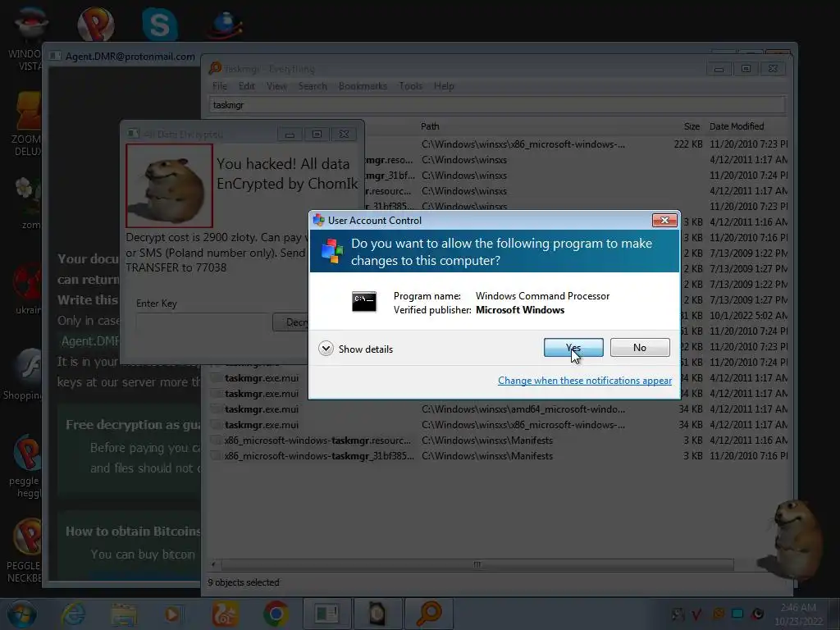Click the Agent.DMR@protonmail.com window title
Screen dimensions: 840x630
(x=130, y=57)
